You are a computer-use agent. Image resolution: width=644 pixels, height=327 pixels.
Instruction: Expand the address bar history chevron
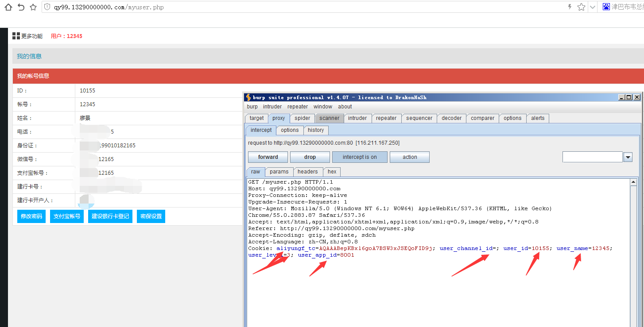point(592,7)
